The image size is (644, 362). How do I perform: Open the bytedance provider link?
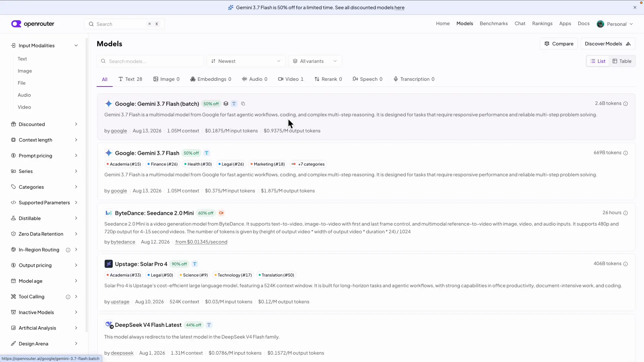(123, 242)
